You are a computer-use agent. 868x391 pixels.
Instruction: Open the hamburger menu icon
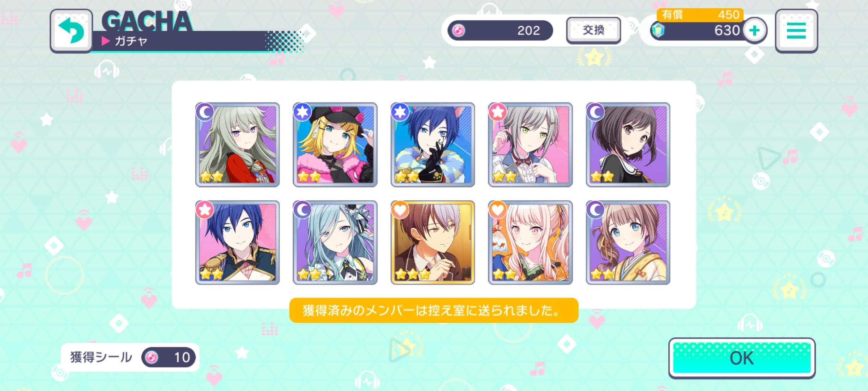[x=796, y=31]
